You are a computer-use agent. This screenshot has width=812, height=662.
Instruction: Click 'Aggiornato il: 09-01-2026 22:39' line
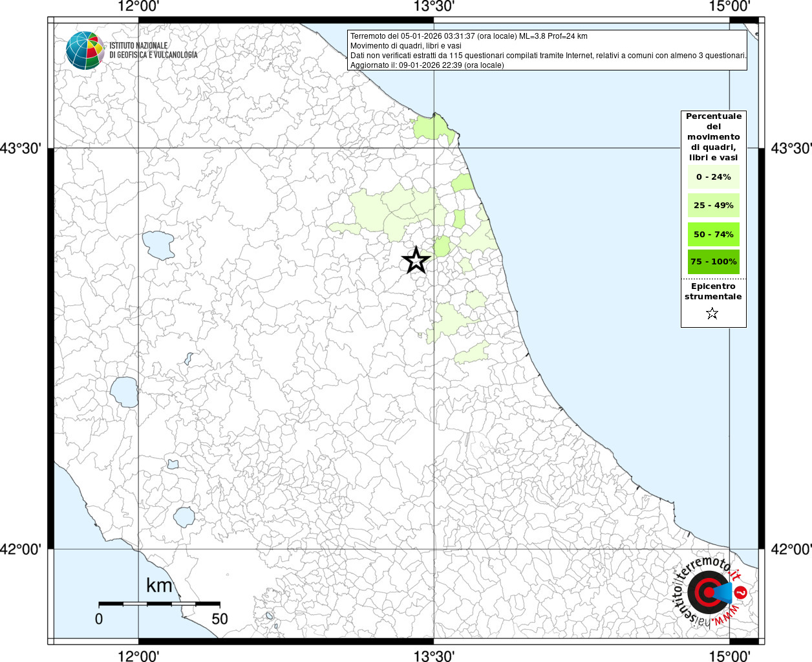(x=427, y=65)
